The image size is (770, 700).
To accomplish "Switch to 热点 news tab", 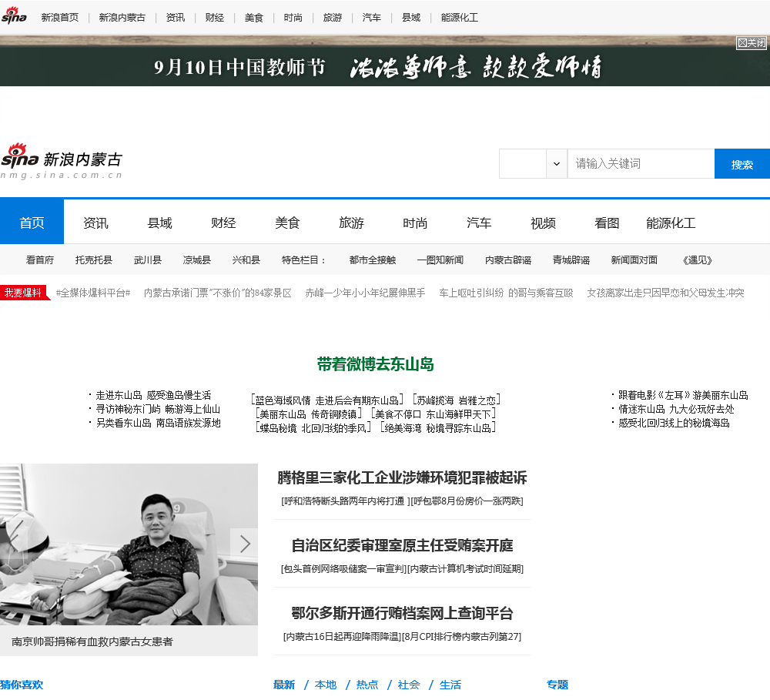I will click(367, 685).
